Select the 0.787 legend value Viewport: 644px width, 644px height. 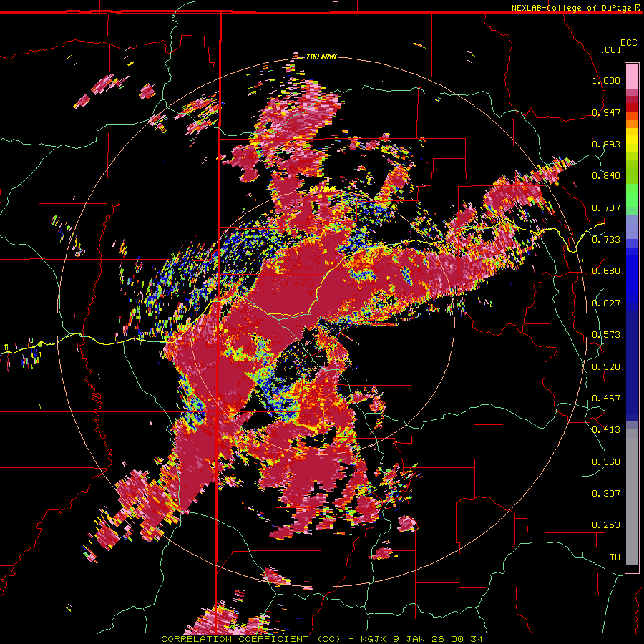pos(606,208)
